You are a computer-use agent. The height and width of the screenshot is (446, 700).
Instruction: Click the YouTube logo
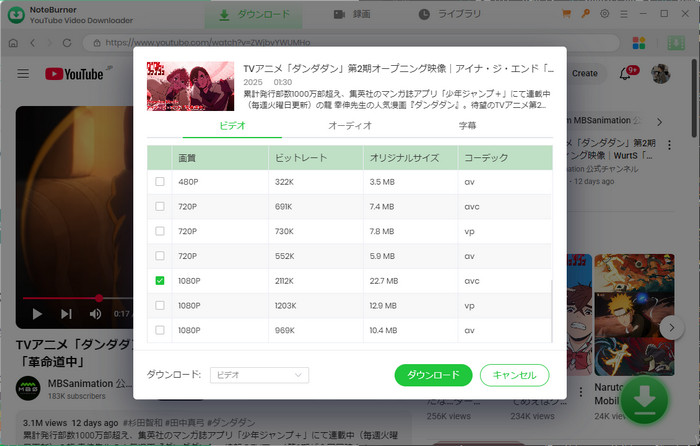(74, 74)
